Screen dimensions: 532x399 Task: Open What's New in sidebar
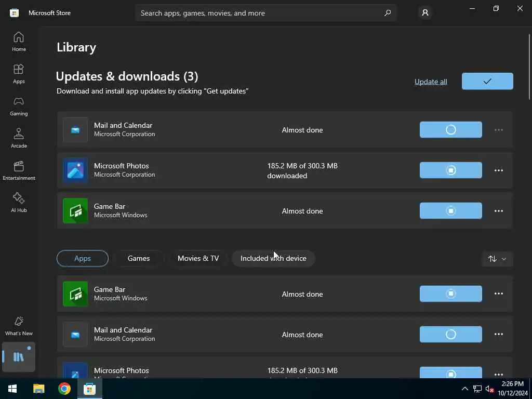pyautogui.click(x=19, y=326)
